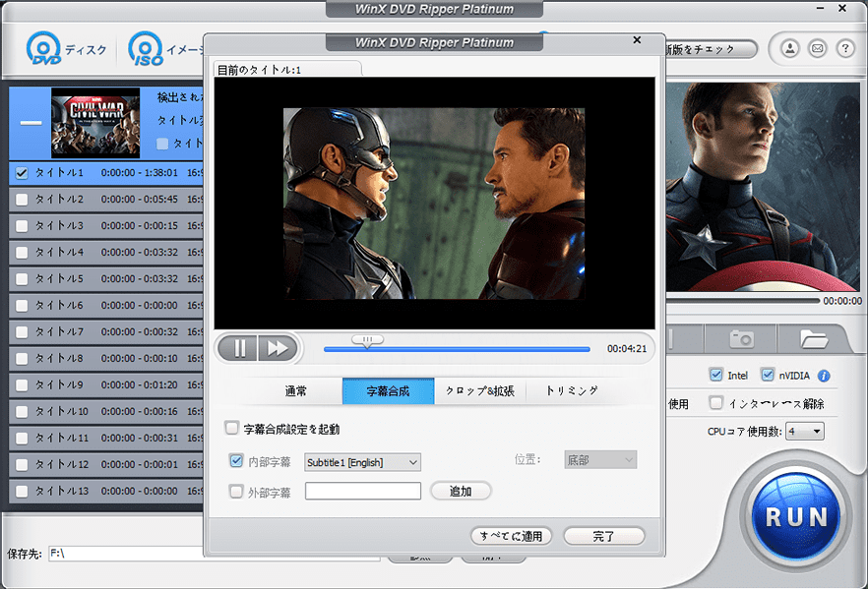Image resolution: width=868 pixels, height=589 pixels.
Task: Pause the preview playback
Action: [238, 348]
